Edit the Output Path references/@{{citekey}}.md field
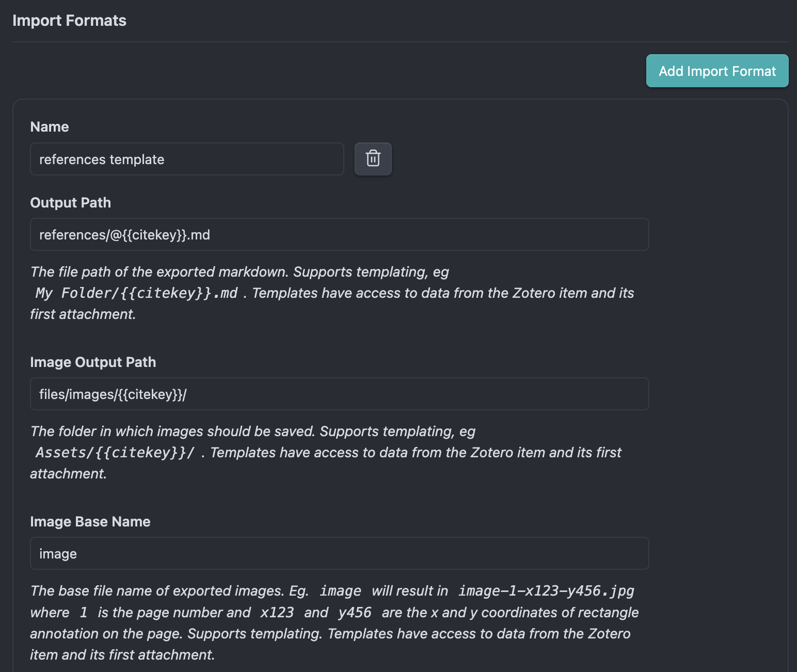 340,234
